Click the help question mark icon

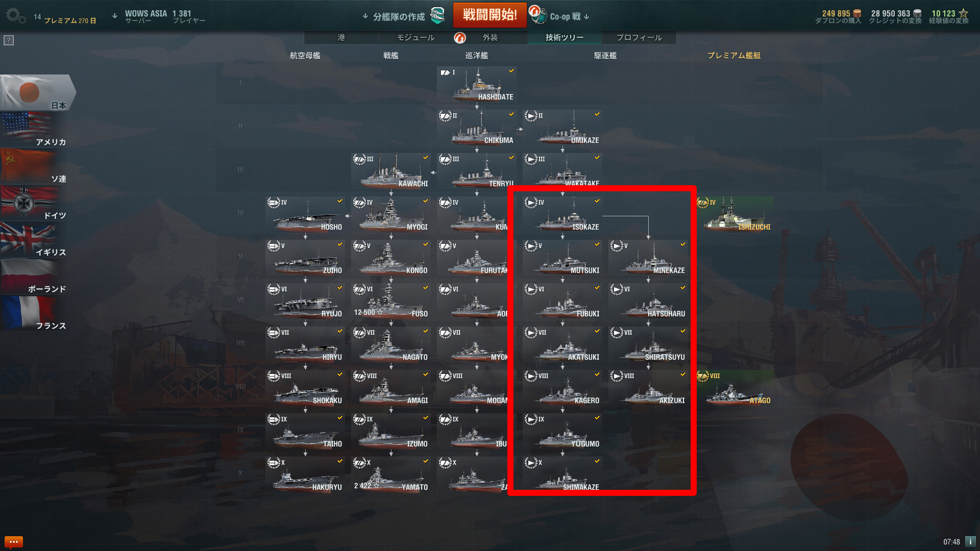tap(9, 40)
